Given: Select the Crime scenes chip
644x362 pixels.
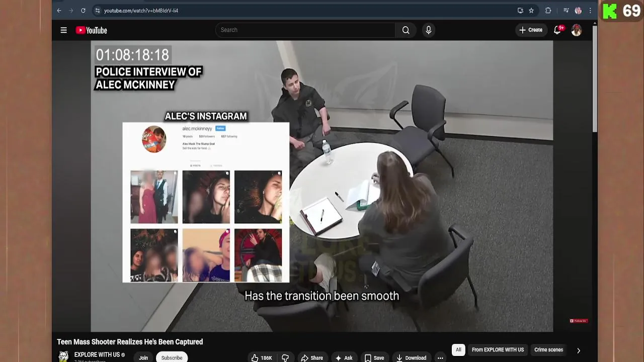Looking at the screenshot, I should (548, 350).
